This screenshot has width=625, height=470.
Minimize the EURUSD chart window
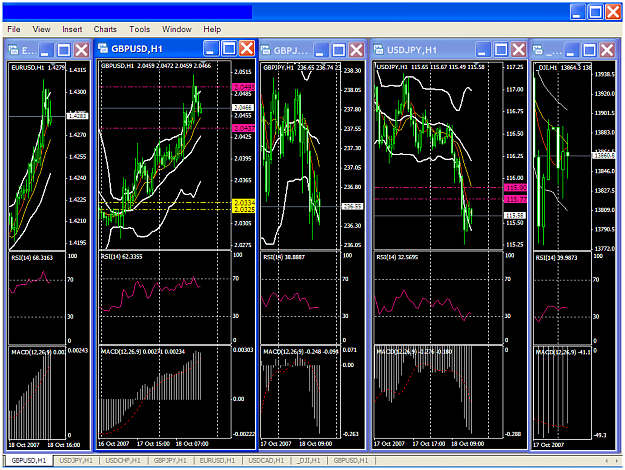click(x=46, y=50)
